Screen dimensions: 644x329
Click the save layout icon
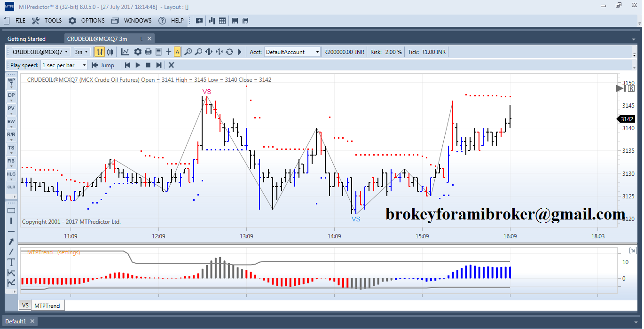click(x=235, y=21)
